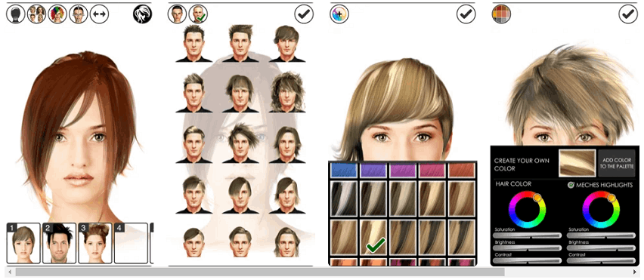Image resolution: width=644 pixels, height=280 pixels.
Task: Tap checkmark above the color palette panel
Action: (466, 14)
